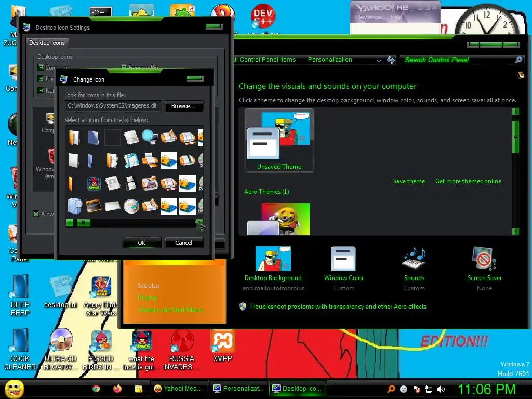Select the blue cube with magnifier icon
This screenshot has width=532, height=399.
click(75, 206)
